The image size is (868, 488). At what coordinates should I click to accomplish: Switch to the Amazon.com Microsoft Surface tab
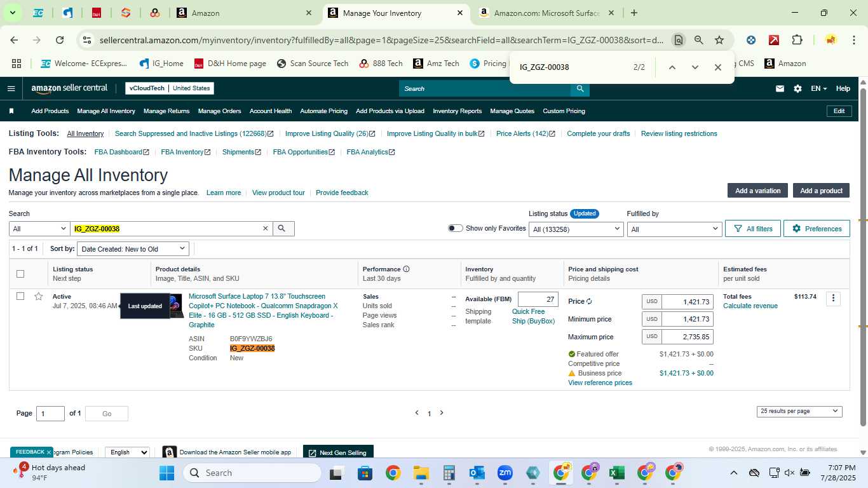546,13
